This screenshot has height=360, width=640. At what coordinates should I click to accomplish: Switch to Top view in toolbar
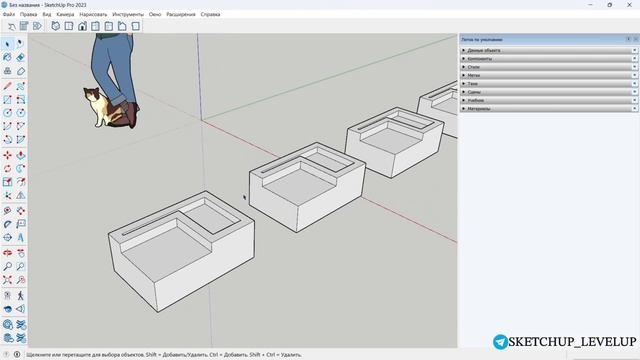point(69,26)
